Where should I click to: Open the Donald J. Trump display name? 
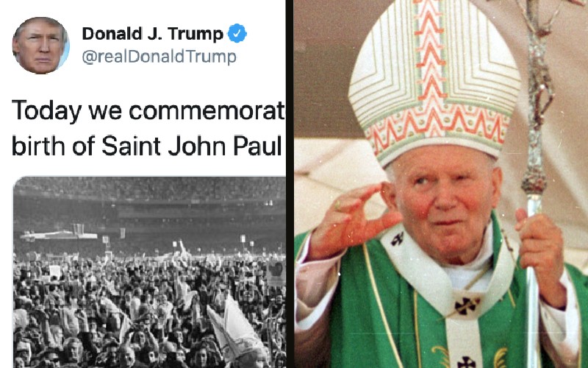coord(153,34)
